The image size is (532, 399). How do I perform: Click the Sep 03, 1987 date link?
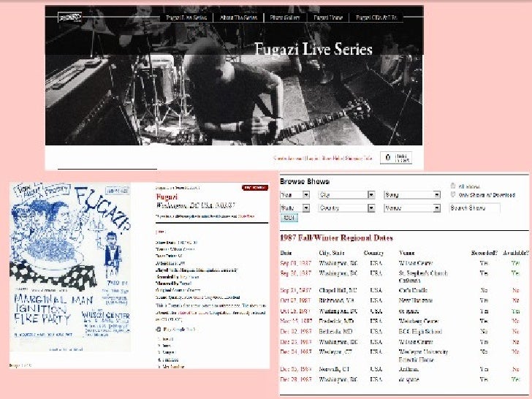296,263
